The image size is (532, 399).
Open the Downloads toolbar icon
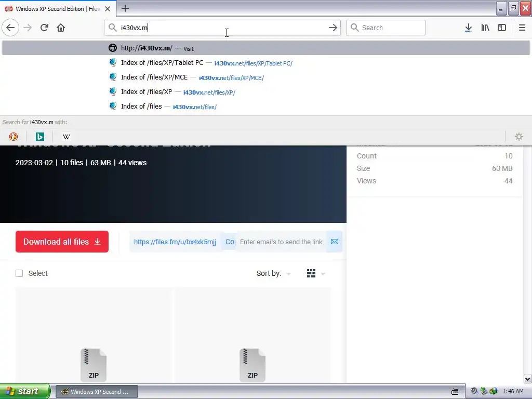(x=468, y=28)
